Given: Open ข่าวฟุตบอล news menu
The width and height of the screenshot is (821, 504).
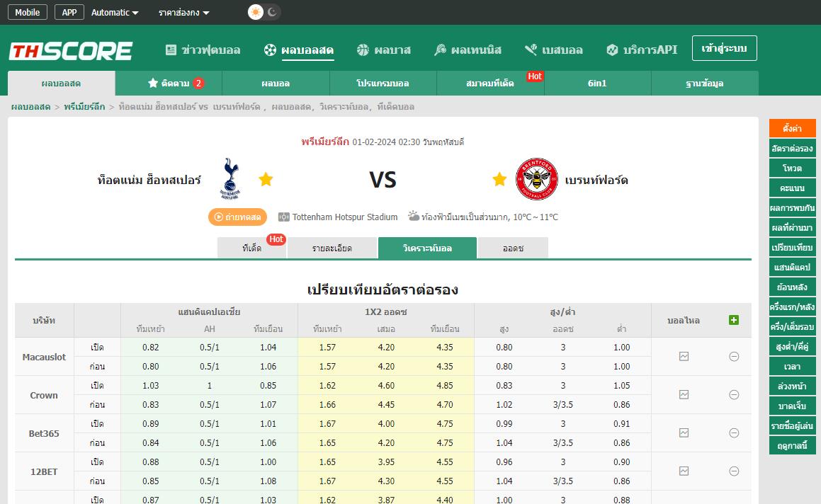Looking at the screenshot, I should click(x=203, y=50).
